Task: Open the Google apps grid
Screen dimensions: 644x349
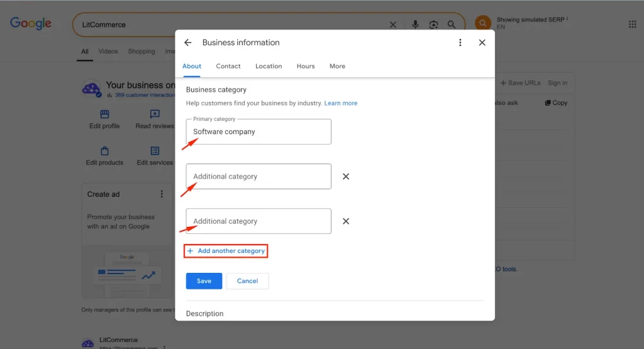Action: coord(633,25)
